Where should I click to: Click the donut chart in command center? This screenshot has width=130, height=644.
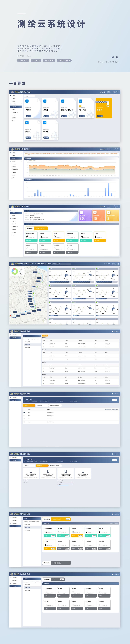coord(15,271)
